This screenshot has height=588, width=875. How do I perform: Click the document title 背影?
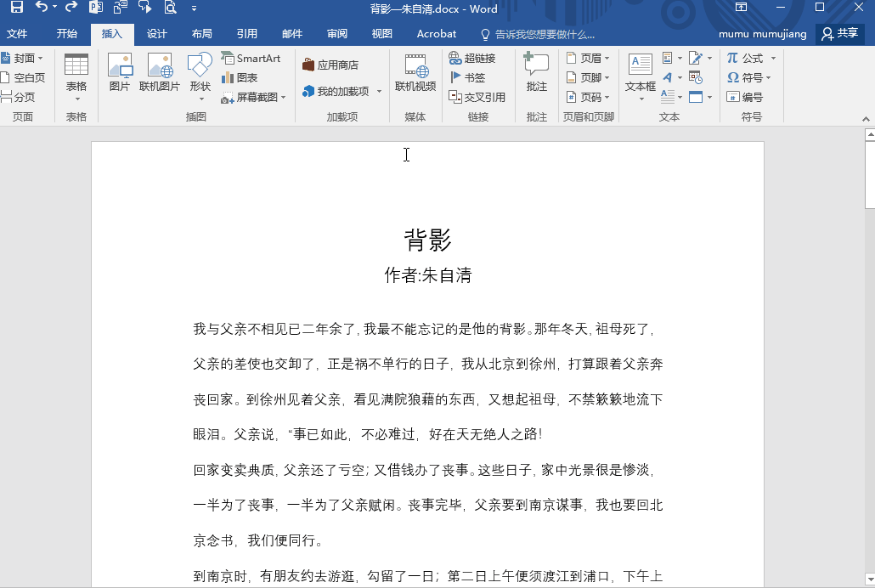coord(427,240)
